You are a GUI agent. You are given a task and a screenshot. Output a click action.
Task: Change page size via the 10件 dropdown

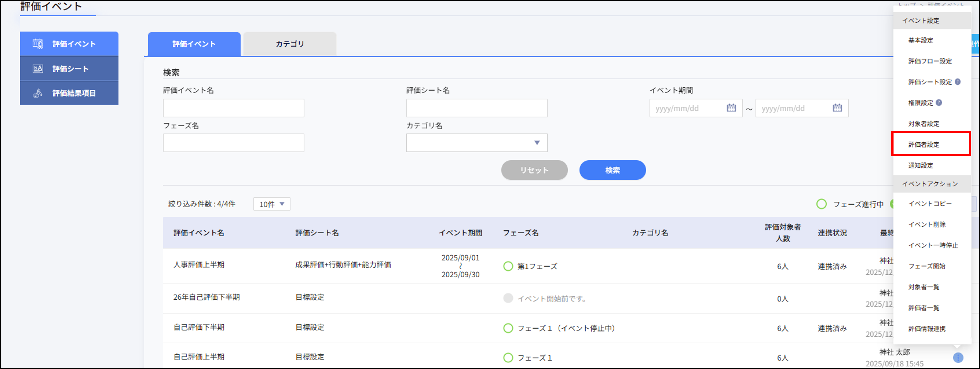[x=271, y=204]
